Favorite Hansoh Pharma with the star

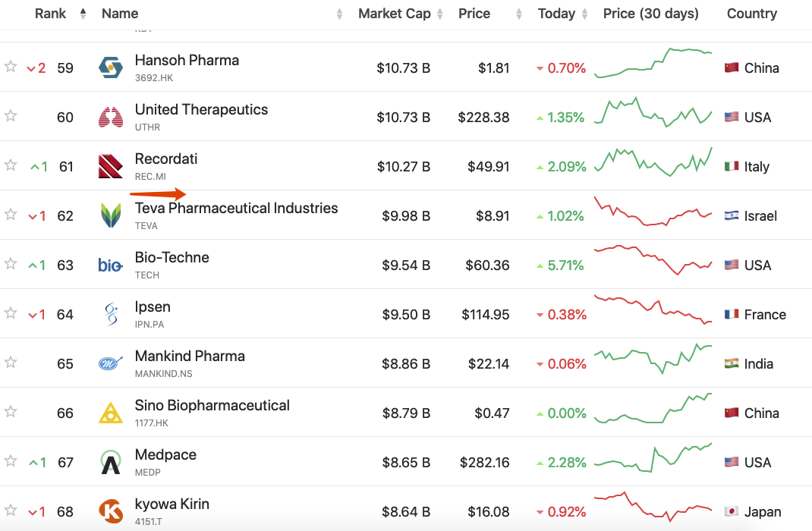click(x=11, y=67)
